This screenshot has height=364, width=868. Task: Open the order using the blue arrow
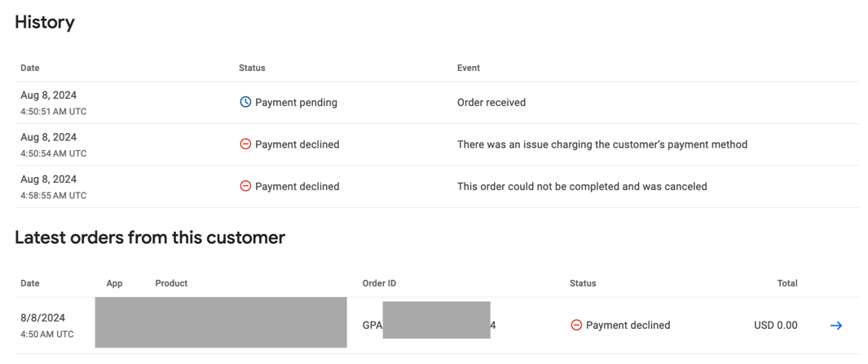click(x=836, y=325)
